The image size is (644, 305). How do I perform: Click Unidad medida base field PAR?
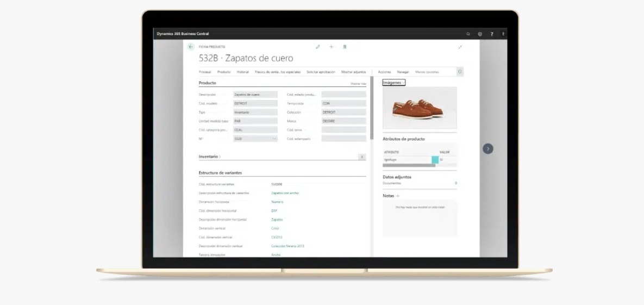[x=255, y=121]
